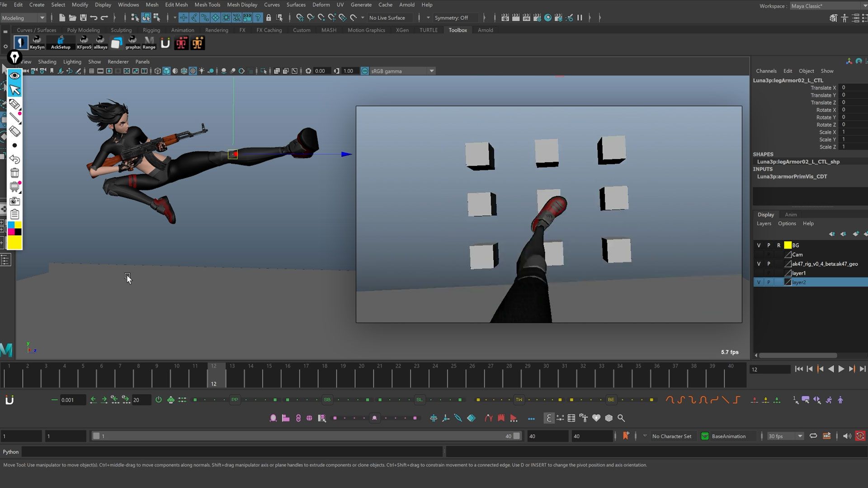Toggle visibility (V) of the BG layer
The height and width of the screenshot is (488, 868).
759,245
